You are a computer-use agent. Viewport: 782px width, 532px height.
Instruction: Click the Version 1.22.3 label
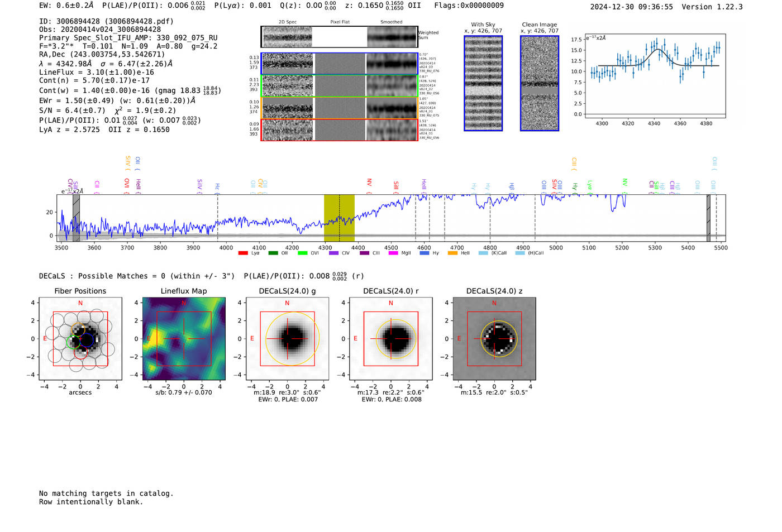[713, 7]
